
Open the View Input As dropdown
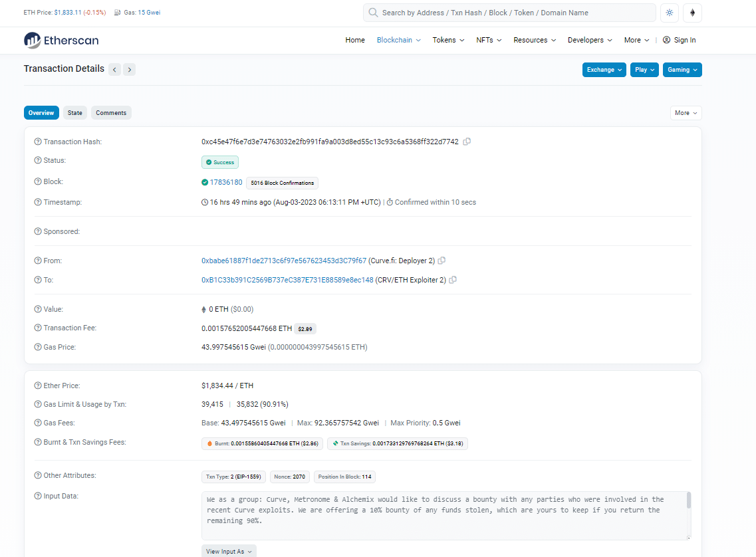[229, 551]
